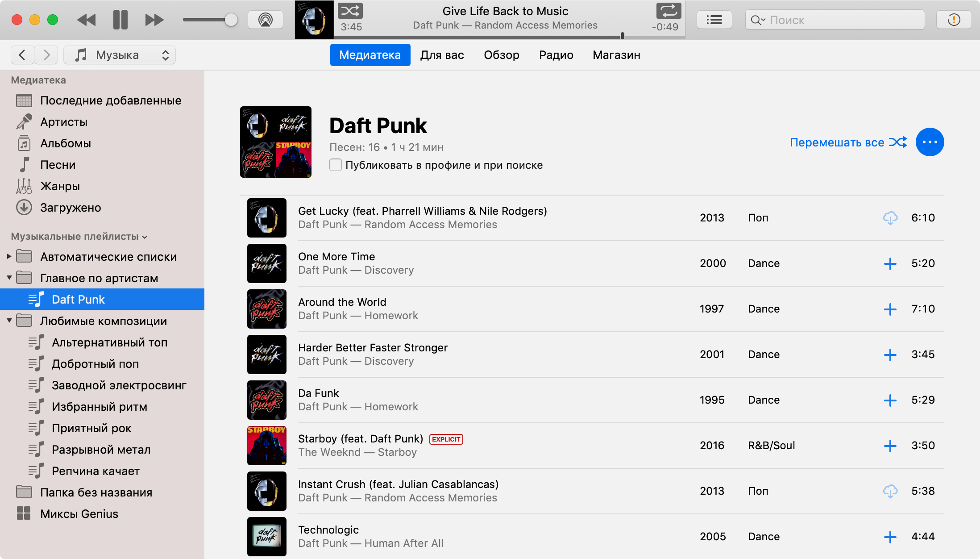
Task: Toggle shuffle in the now playing bar
Action: tap(350, 11)
